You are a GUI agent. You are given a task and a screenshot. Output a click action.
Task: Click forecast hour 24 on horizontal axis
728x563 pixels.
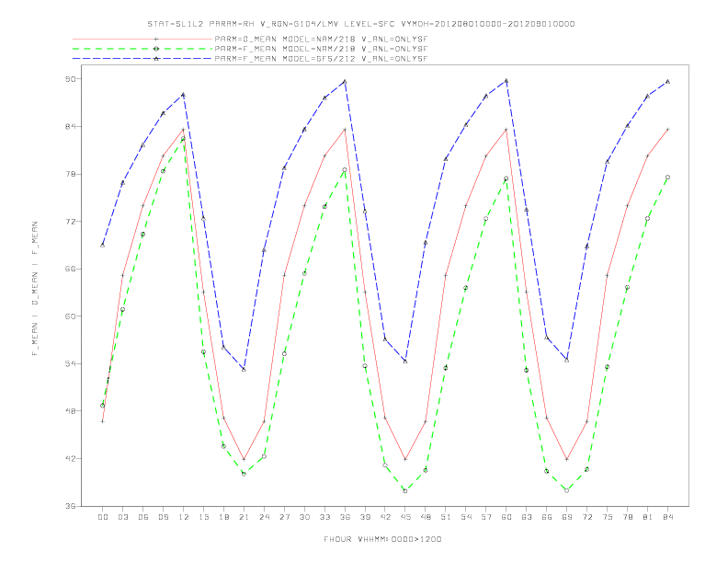click(x=264, y=517)
